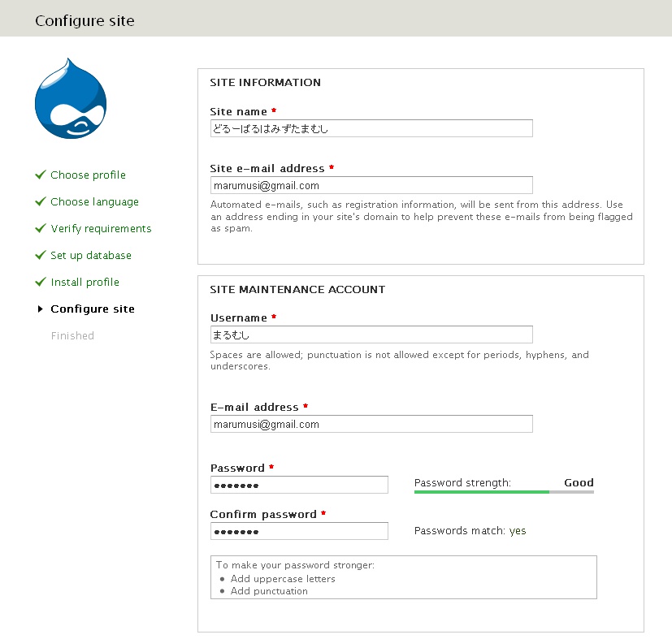The width and height of the screenshot is (672, 639).
Task: Focus the Site e-mail address field
Action: [x=371, y=185]
